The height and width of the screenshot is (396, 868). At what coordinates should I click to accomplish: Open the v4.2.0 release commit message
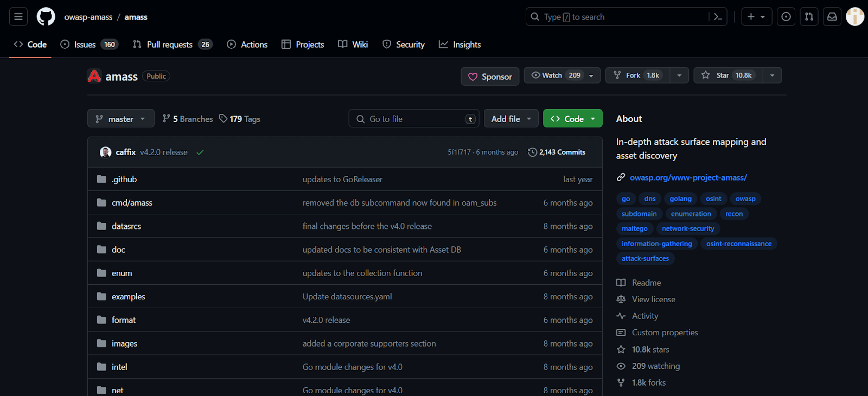[164, 152]
